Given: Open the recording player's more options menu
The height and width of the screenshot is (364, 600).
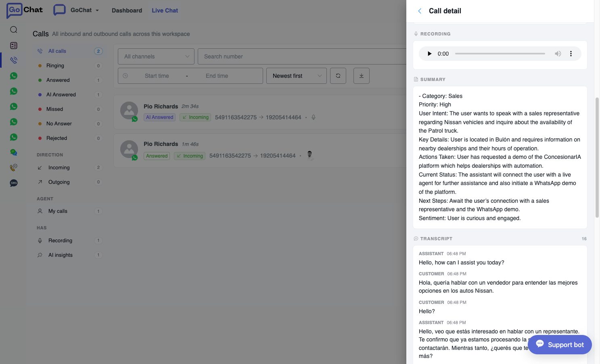Looking at the screenshot, I should pos(571,54).
